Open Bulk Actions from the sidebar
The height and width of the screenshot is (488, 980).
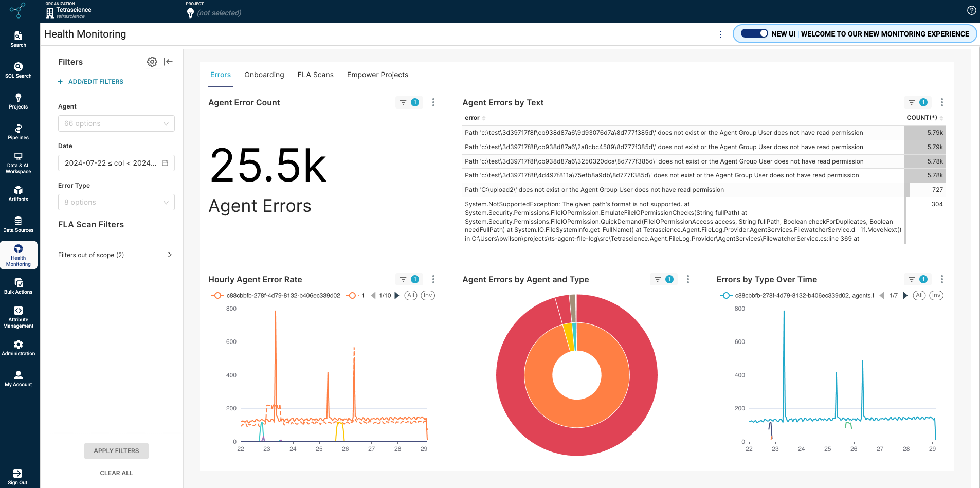(18, 286)
